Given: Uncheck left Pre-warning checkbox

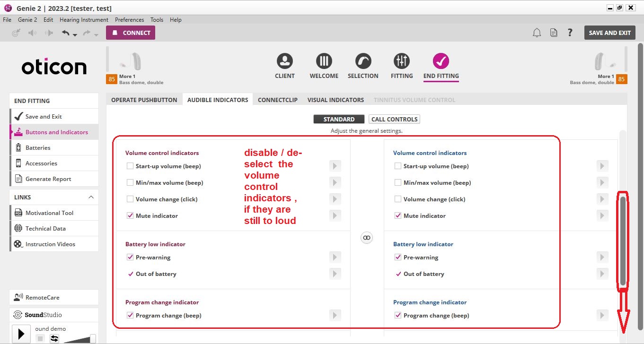Looking at the screenshot, I should 130,257.
